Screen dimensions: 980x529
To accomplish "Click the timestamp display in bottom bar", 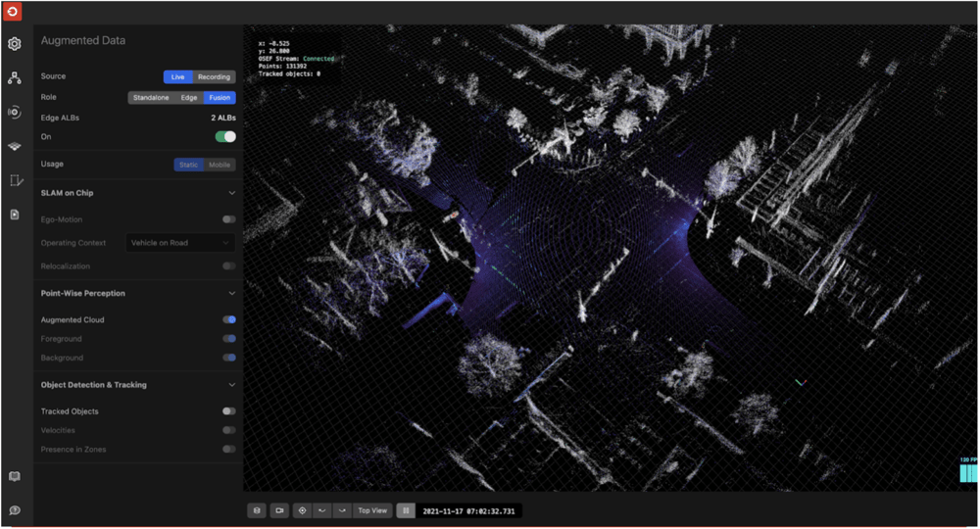I will (469, 510).
